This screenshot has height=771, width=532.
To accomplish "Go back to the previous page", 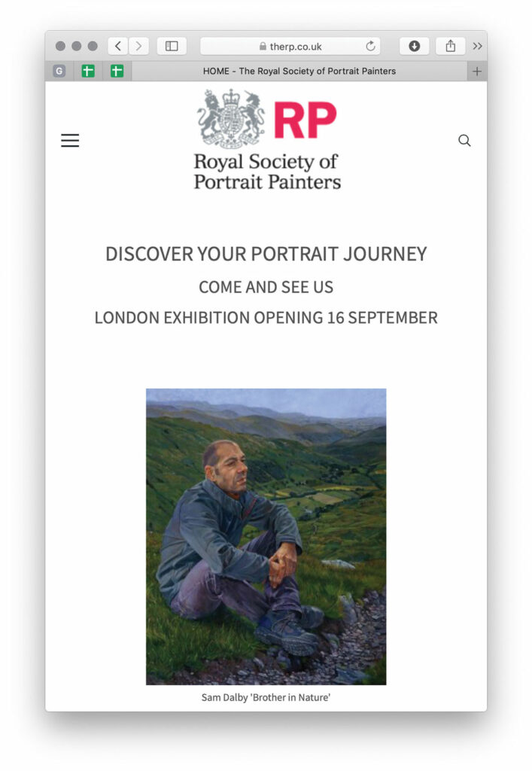I will (117, 46).
